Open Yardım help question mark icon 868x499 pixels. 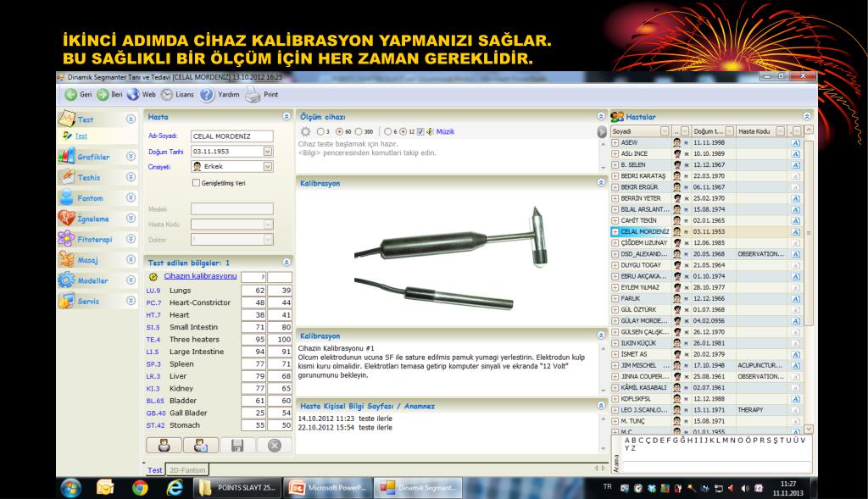[207, 95]
